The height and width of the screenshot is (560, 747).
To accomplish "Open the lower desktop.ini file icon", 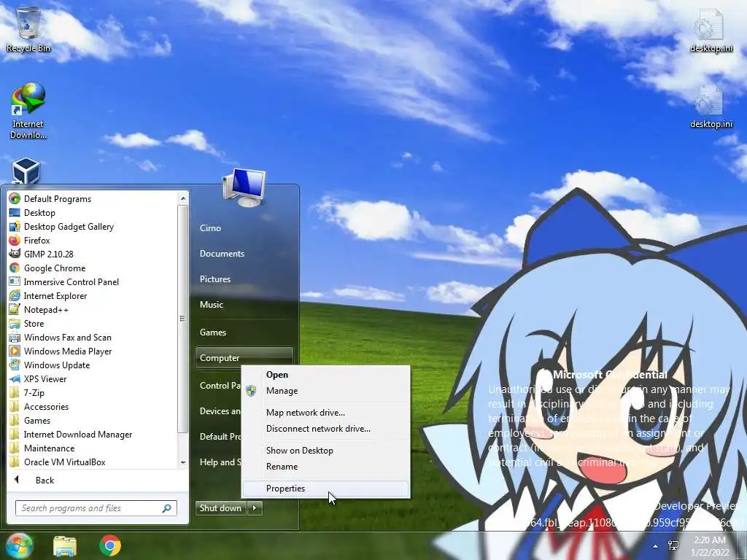I will coord(711,106).
